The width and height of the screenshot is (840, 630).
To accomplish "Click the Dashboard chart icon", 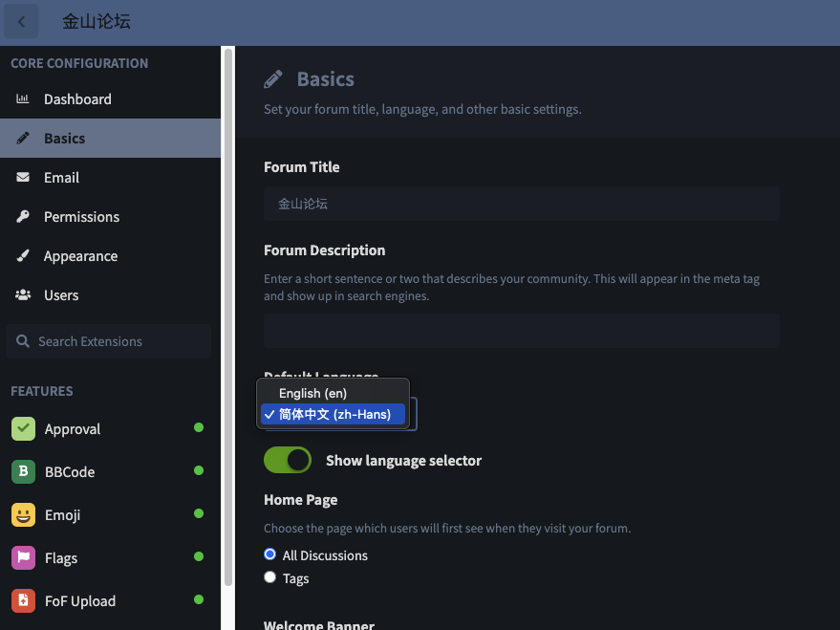I will coord(23,99).
